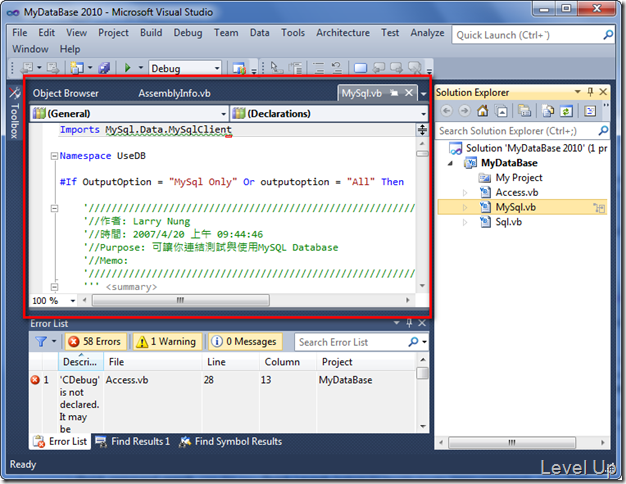Open the open-documents tab list dropdown
The width and height of the screenshot is (626, 484).
424,94
